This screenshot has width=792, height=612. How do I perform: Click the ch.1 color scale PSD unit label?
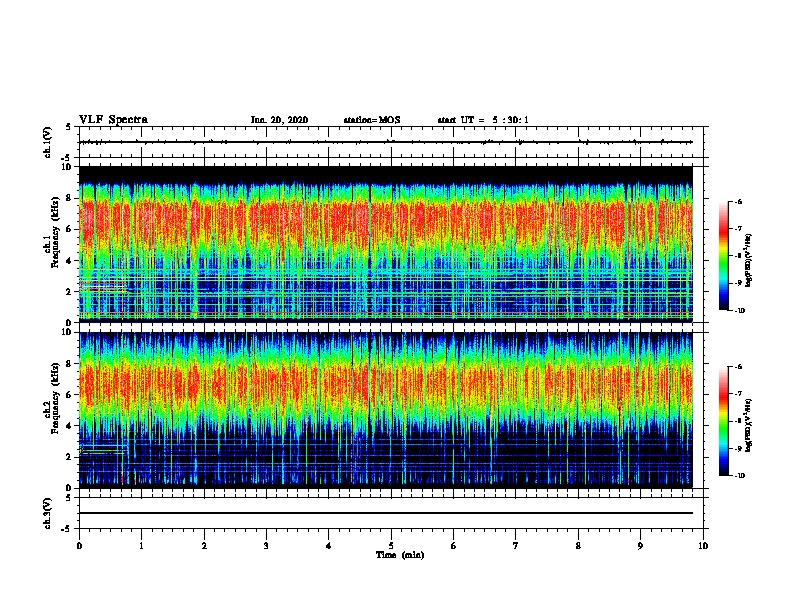point(749,260)
